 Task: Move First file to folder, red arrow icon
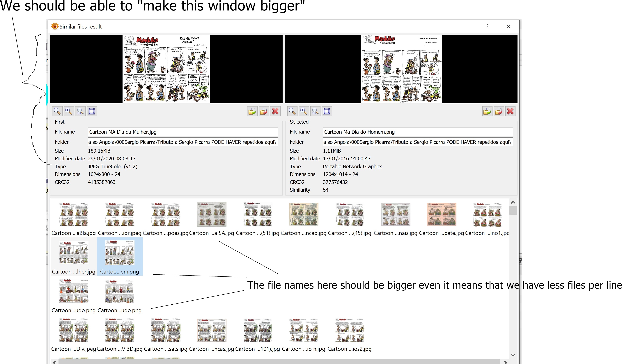[264, 111]
